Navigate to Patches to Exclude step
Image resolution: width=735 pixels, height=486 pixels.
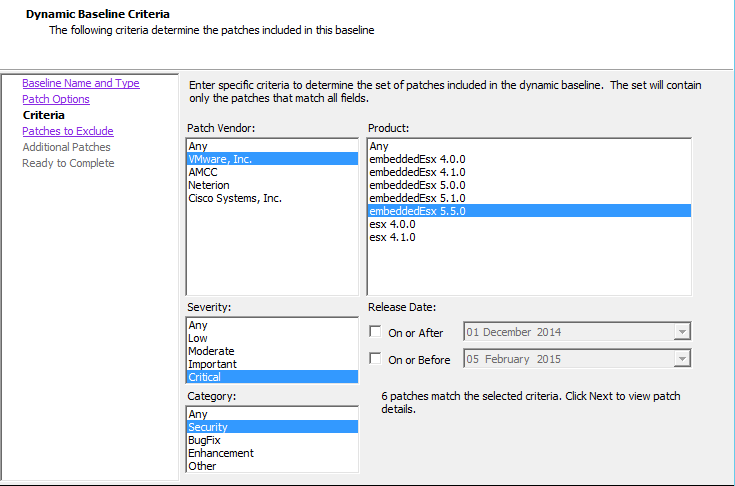coord(68,131)
